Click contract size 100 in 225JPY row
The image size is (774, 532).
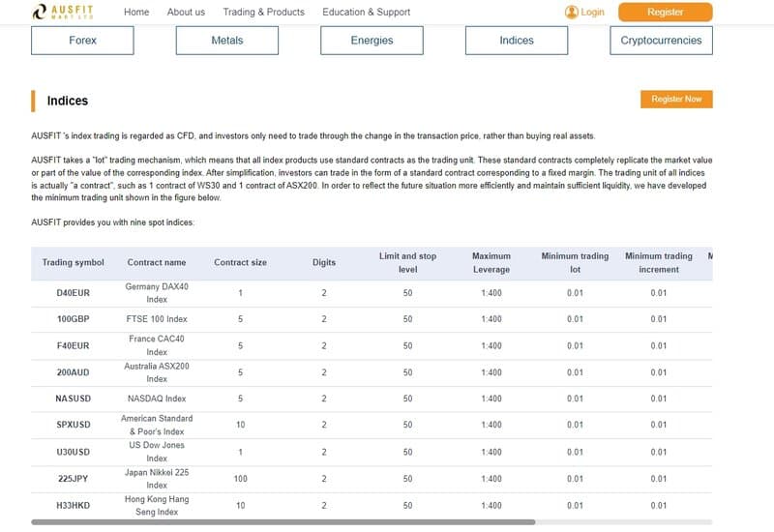coord(240,479)
